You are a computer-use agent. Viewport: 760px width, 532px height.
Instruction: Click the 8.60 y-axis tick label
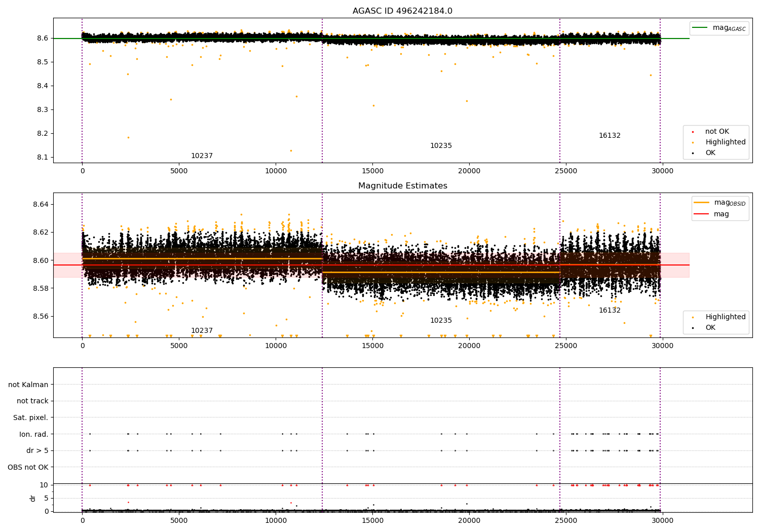40,260
